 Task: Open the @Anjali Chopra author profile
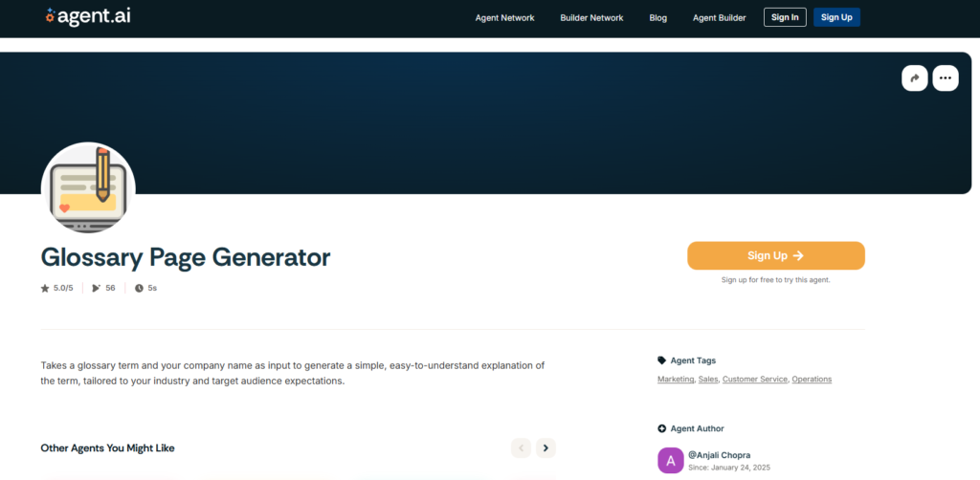tap(721, 453)
